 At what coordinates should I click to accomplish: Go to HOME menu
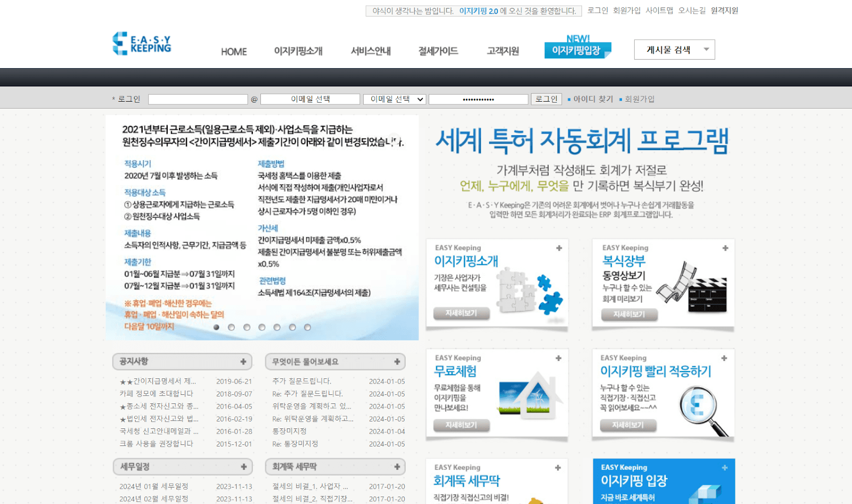[x=234, y=52]
